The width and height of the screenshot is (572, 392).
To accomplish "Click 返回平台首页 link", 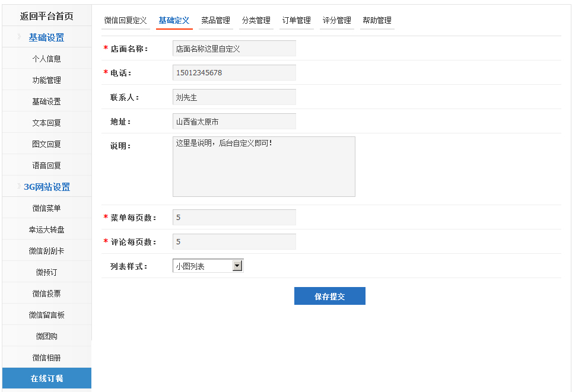I will pyautogui.click(x=46, y=16).
